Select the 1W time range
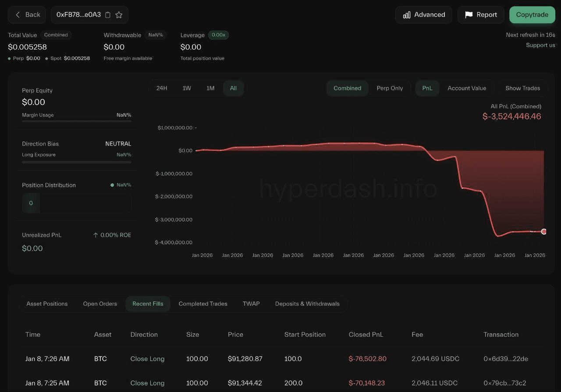The image size is (561, 392). coord(187,88)
